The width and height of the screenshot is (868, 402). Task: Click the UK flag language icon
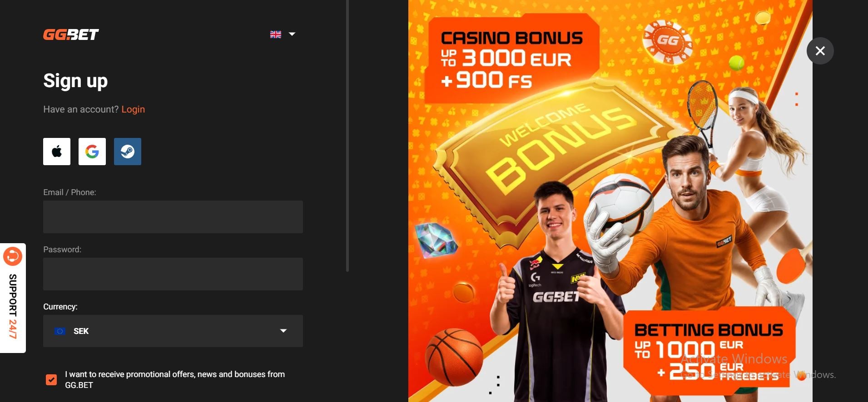pos(276,34)
